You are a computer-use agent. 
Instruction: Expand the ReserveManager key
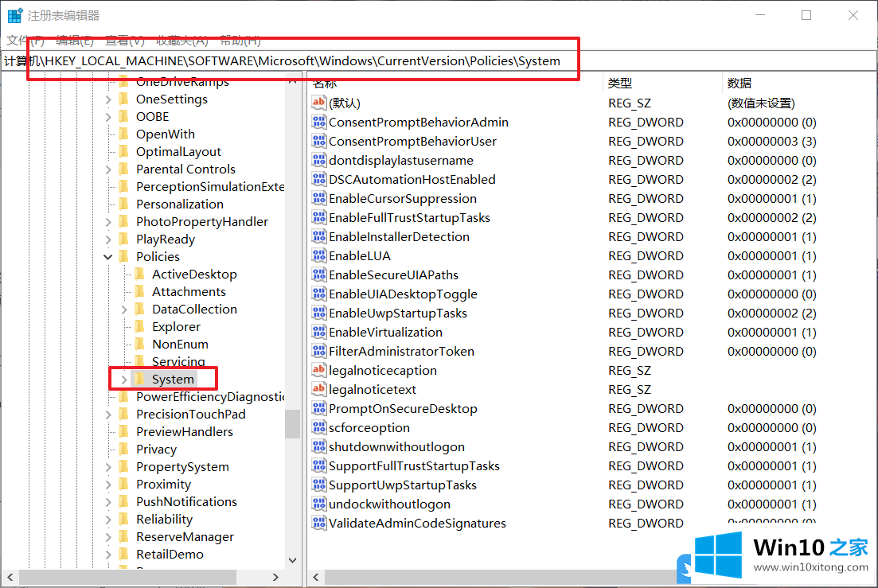pos(108,537)
